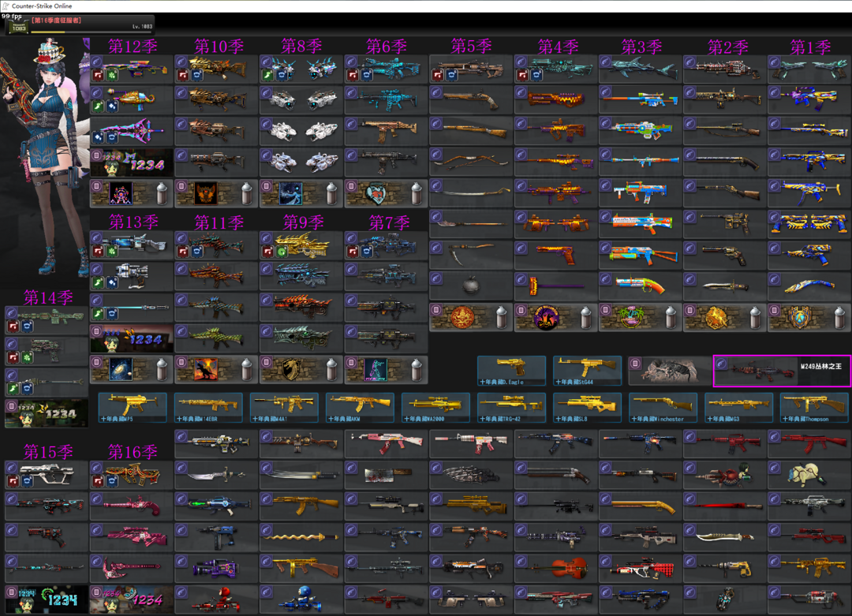Image resolution: width=852 pixels, height=616 pixels.
Task: Select the pink crossbow blade in 第12季 column
Action: pos(132,130)
